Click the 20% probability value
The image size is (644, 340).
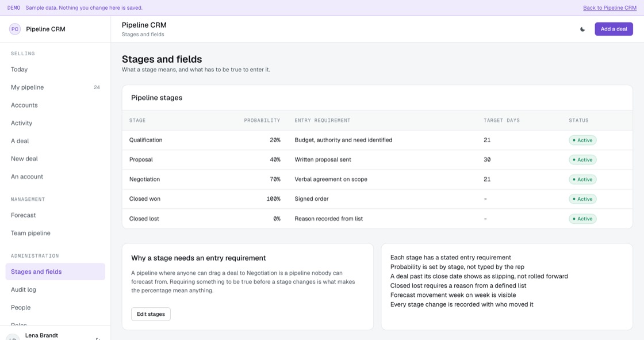click(275, 140)
